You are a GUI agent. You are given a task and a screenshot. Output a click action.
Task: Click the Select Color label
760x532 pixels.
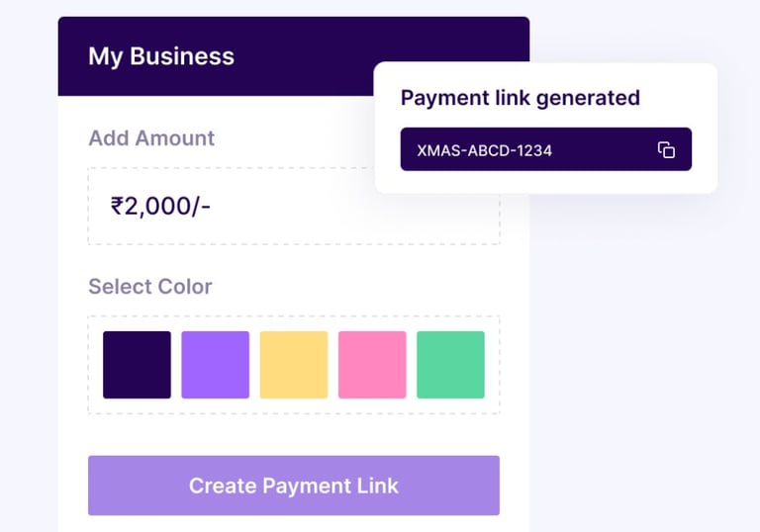[150, 287]
